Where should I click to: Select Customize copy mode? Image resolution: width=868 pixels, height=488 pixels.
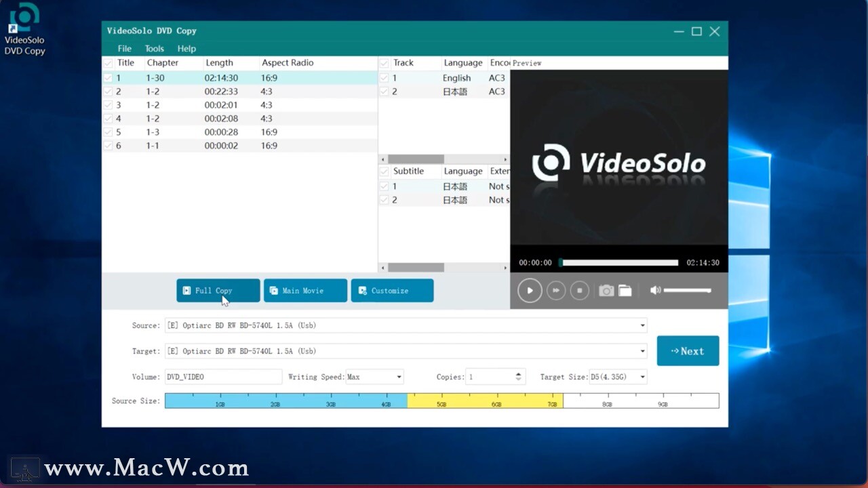coord(392,291)
